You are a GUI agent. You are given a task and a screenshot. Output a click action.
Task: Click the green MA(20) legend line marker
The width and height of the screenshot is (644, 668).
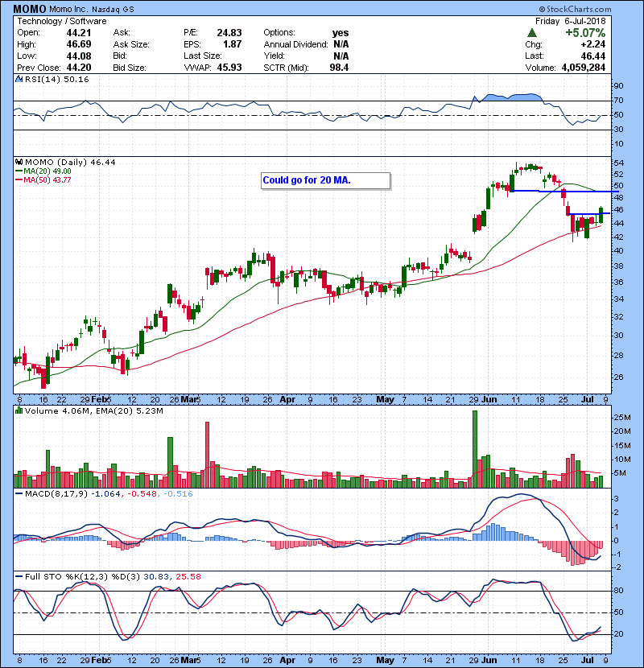coord(19,171)
